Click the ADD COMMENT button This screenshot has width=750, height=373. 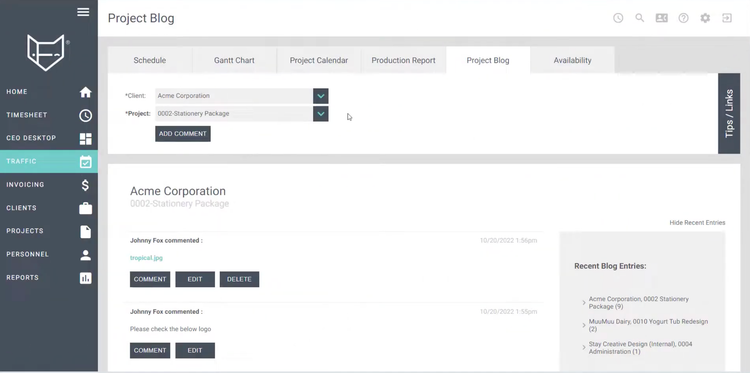tap(183, 134)
